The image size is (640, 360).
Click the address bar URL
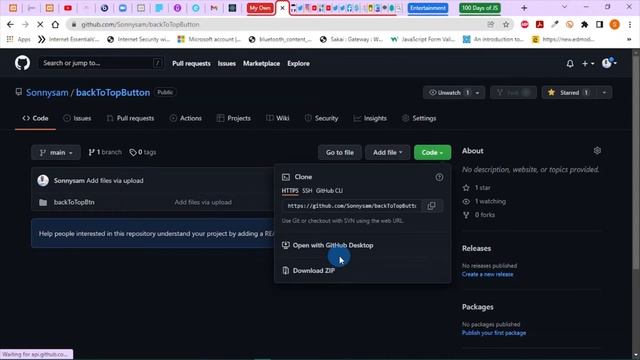pyautogui.click(x=140, y=24)
